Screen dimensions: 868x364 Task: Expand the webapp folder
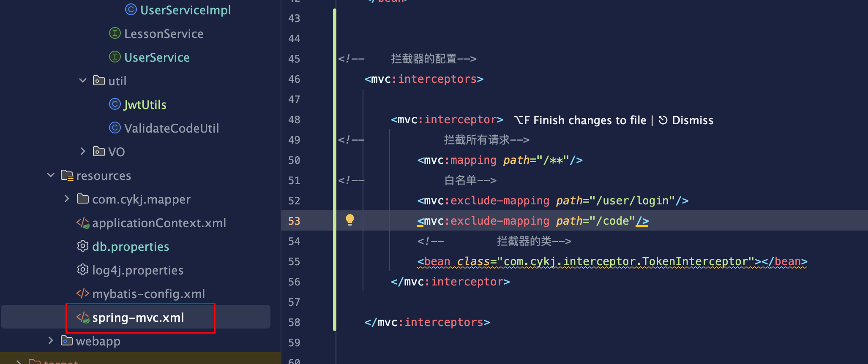[x=51, y=340]
